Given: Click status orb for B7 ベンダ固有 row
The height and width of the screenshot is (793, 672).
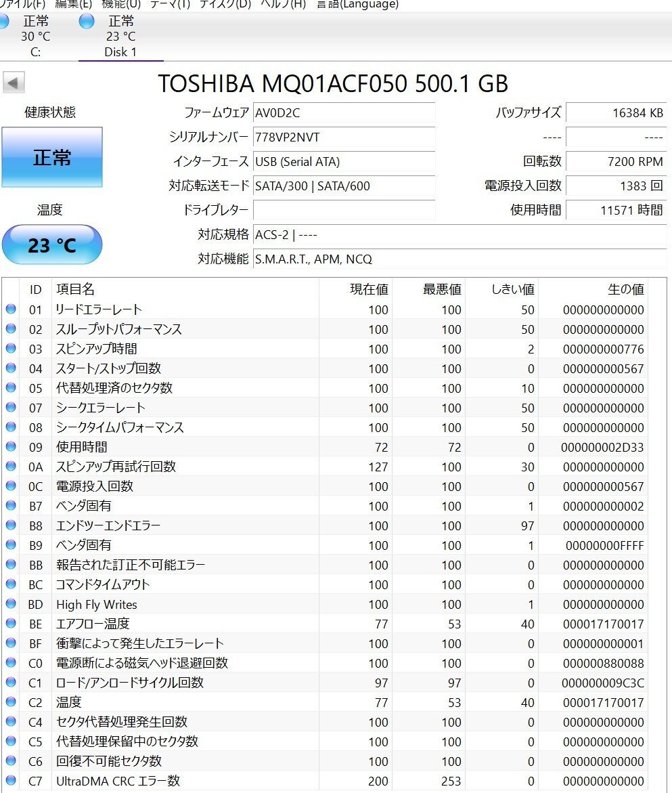Looking at the screenshot, I should tap(11, 505).
